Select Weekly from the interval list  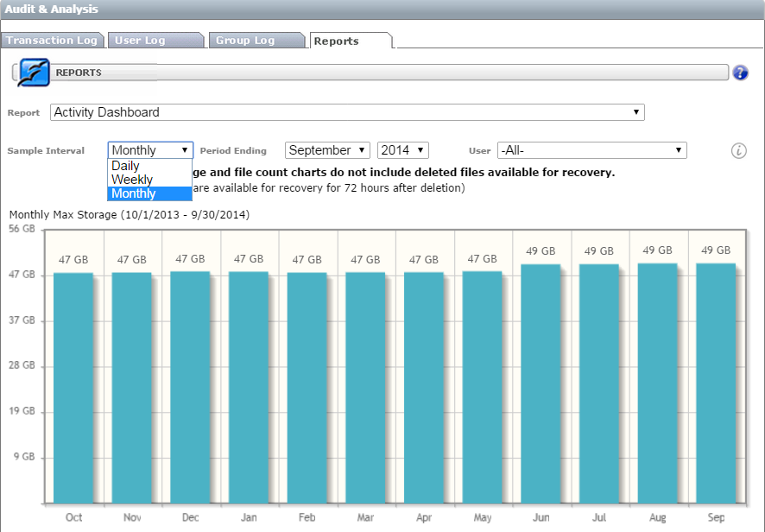pos(132,180)
